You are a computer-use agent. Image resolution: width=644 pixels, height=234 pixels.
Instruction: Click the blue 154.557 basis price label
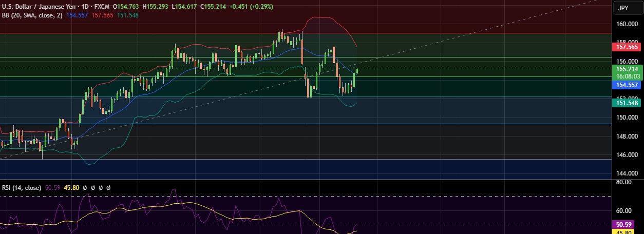(x=628, y=85)
